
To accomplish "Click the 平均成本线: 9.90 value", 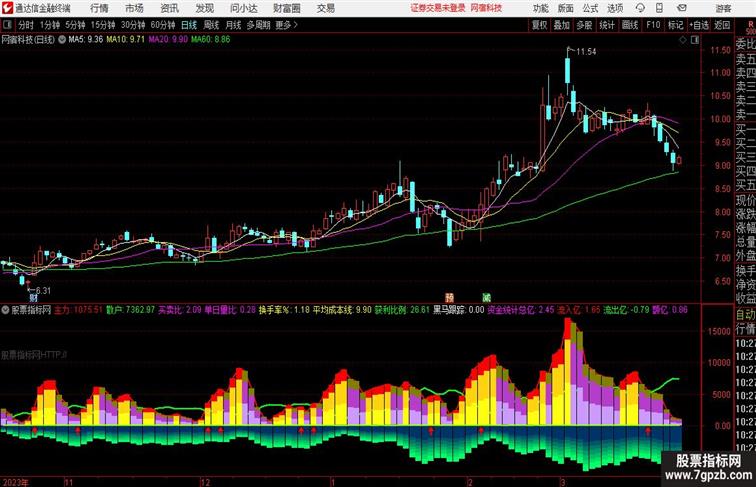I will tap(342, 310).
